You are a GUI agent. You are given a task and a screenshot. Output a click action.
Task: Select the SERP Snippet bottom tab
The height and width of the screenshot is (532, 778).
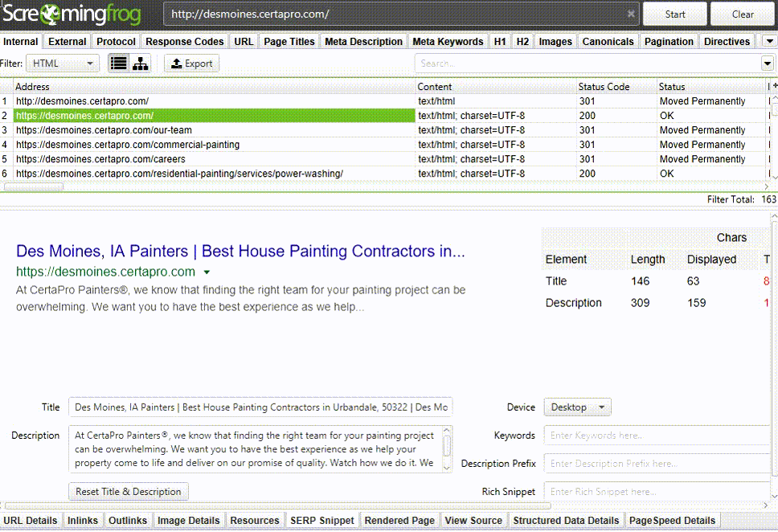coord(322,520)
